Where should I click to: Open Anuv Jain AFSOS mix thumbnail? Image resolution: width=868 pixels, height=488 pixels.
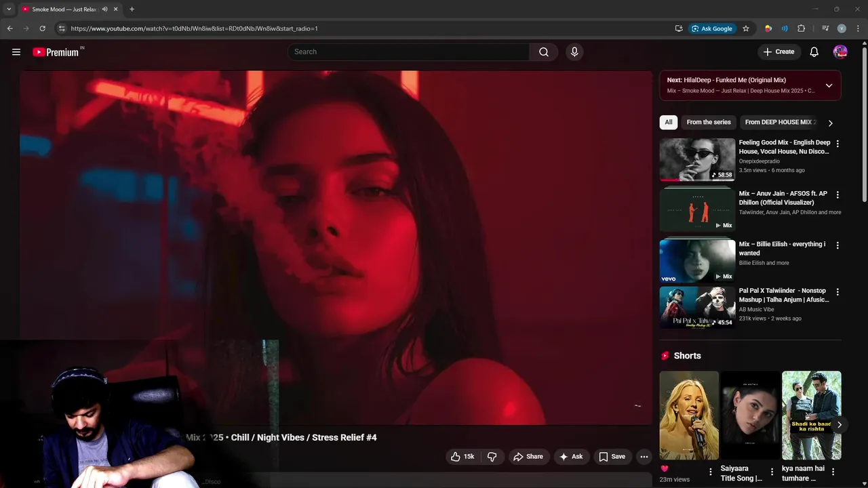pyautogui.click(x=697, y=210)
